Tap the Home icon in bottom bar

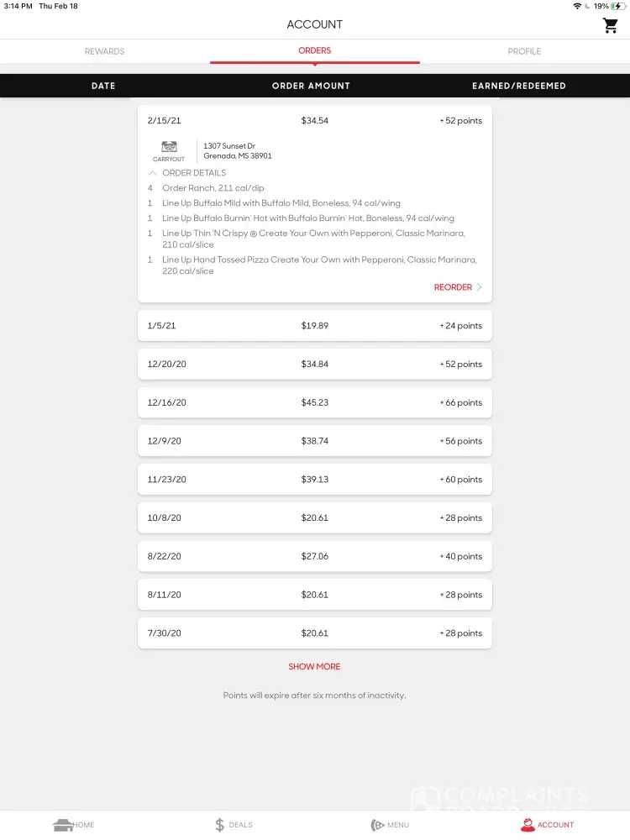(x=63, y=825)
